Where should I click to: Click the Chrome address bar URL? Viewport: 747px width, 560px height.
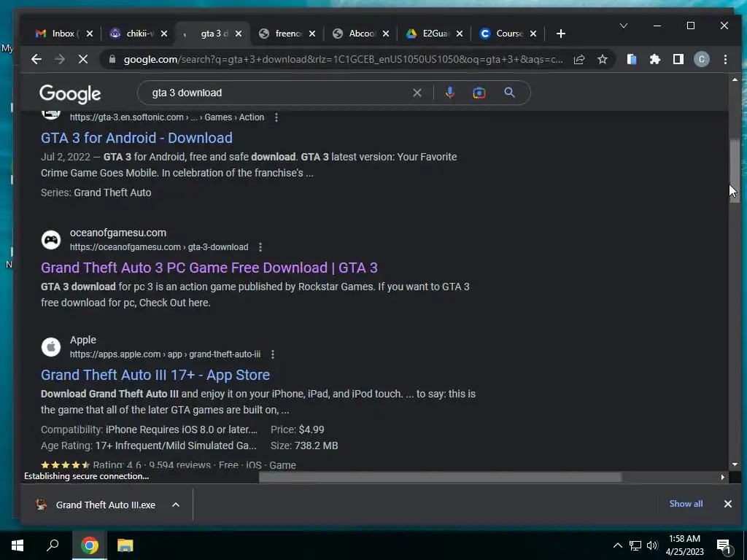coord(343,60)
